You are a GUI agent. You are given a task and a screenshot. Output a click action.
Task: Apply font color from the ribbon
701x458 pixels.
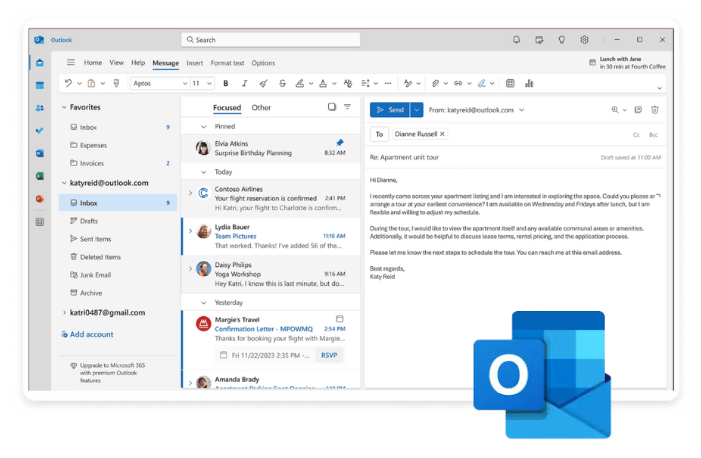[323, 83]
